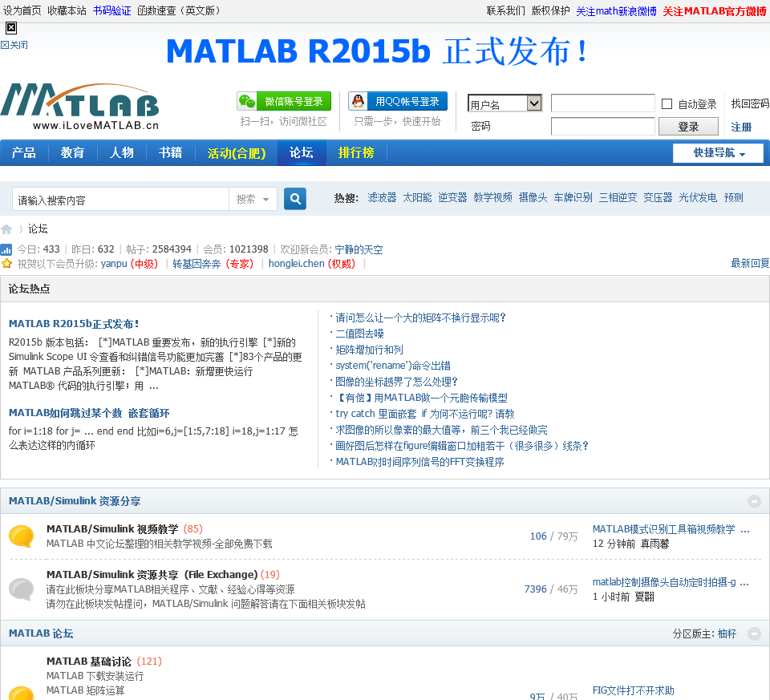Viewport: 770px width, 700px height.
Task: Focus the password input field
Action: pos(603,126)
